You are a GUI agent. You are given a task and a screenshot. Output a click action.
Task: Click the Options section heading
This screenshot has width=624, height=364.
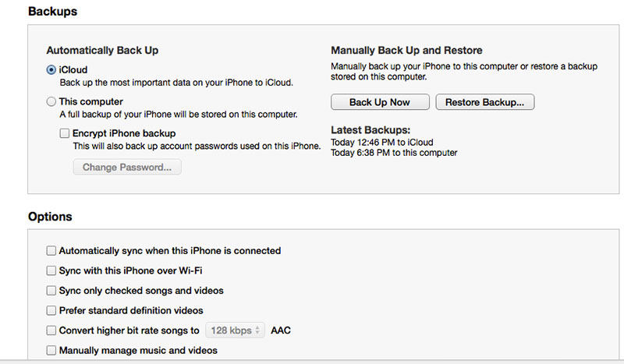pos(50,217)
